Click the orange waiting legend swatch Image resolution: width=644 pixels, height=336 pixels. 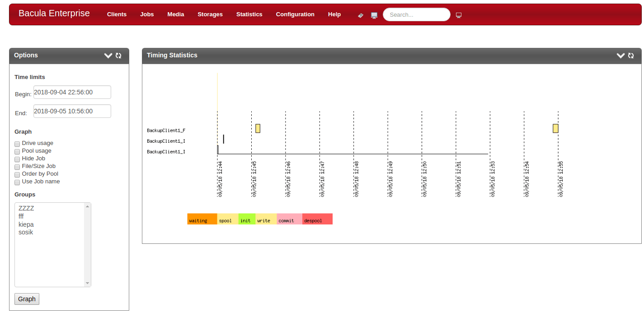click(202, 219)
